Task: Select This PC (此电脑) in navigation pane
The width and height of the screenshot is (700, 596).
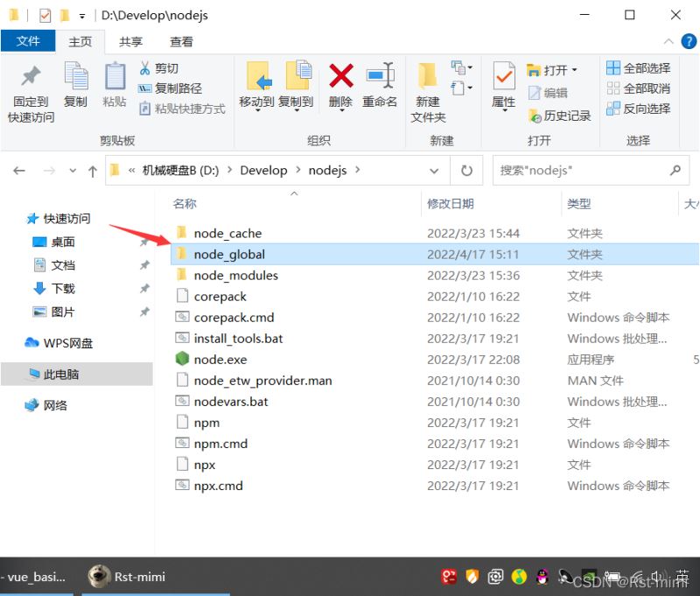Action: [x=61, y=375]
